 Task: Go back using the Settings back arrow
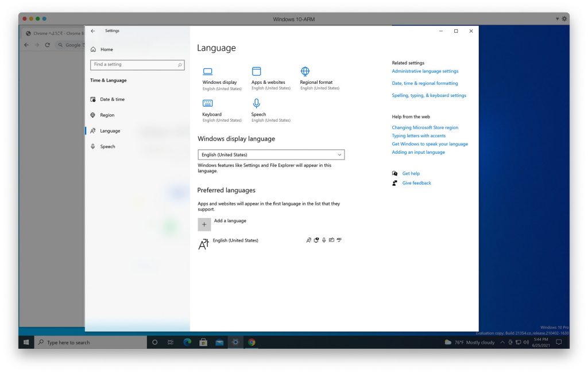[93, 31]
